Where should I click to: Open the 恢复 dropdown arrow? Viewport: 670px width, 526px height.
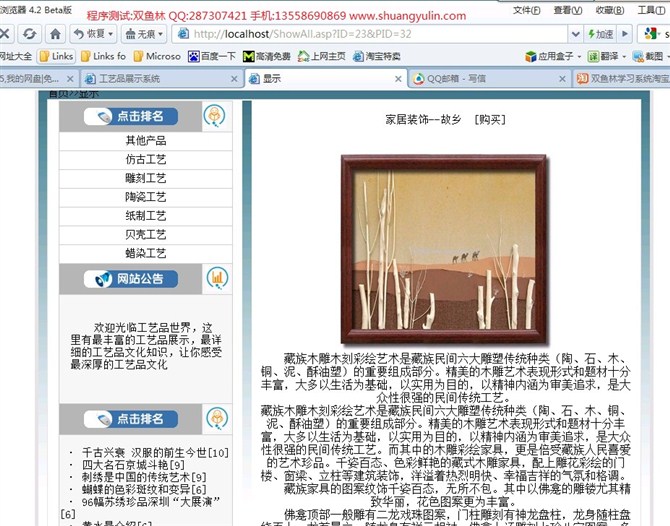coord(111,34)
